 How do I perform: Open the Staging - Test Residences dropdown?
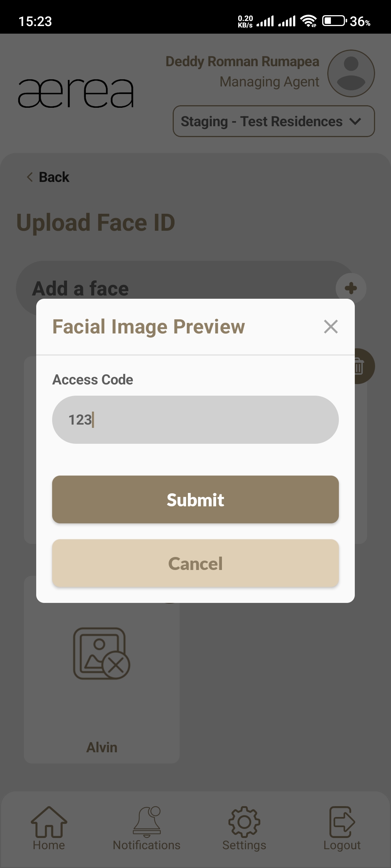click(274, 121)
